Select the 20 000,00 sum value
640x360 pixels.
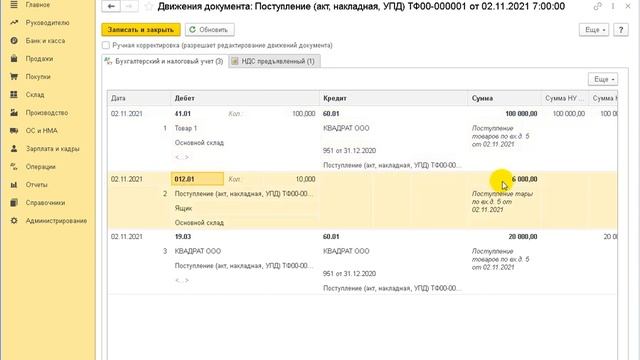pos(523,237)
